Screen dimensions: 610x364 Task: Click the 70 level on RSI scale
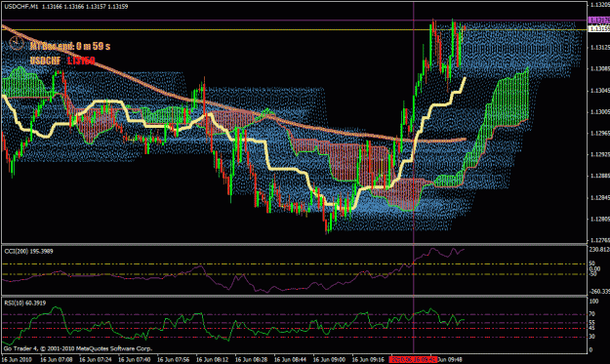pos(592,314)
